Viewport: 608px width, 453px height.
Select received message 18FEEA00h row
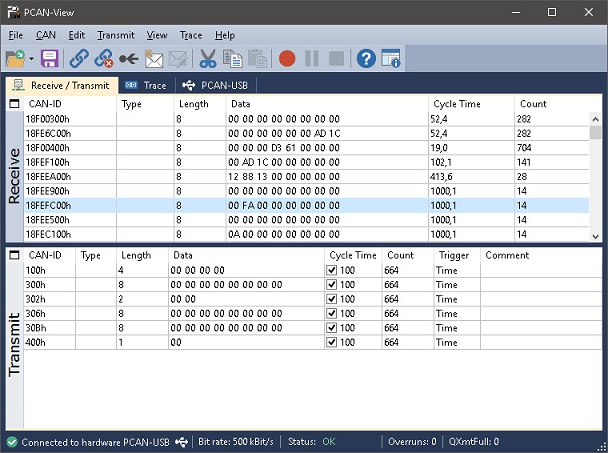pos(306,176)
